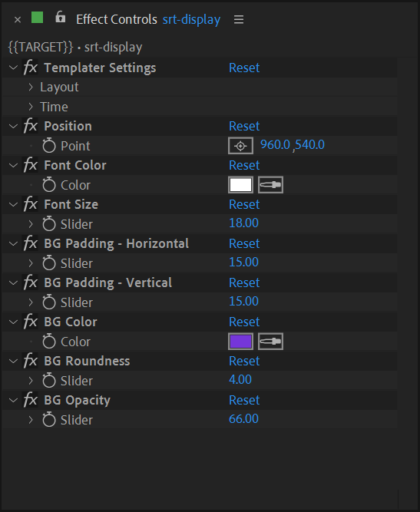The width and height of the screenshot is (420, 512).
Task: Toggle stopwatch on BG Roundness Slider
Action: point(49,381)
